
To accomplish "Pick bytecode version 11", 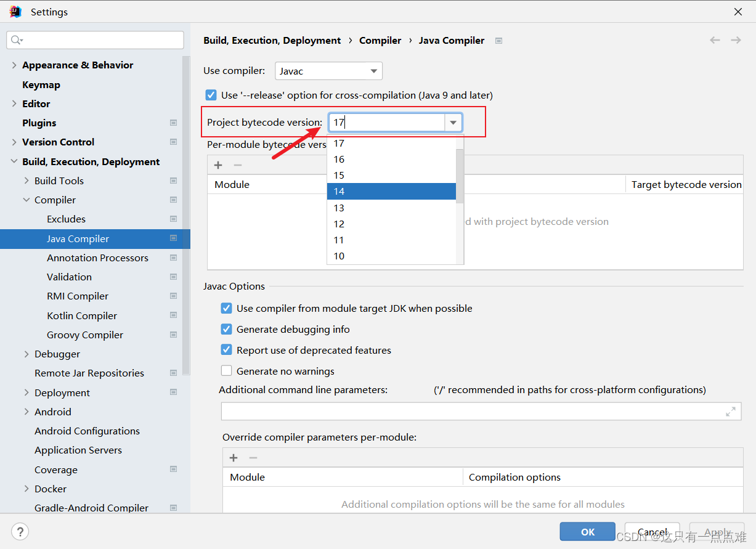I will point(391,240).
